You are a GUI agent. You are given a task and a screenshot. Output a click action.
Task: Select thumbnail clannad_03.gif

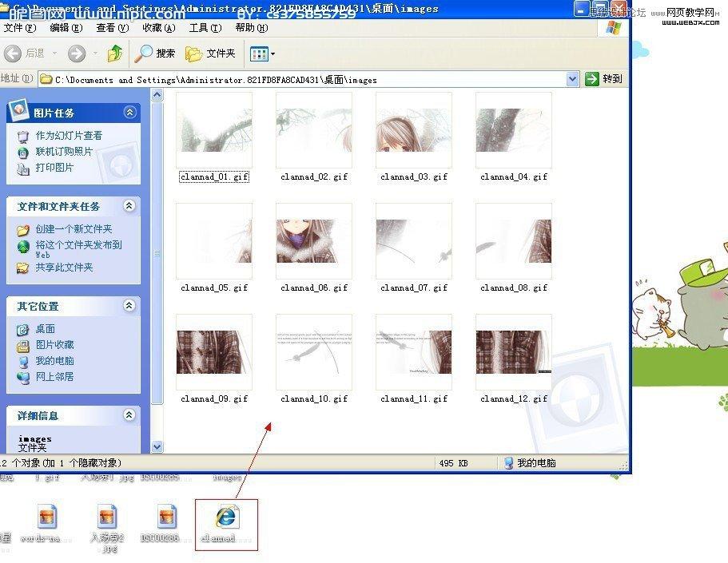click(x=414, y=130)
